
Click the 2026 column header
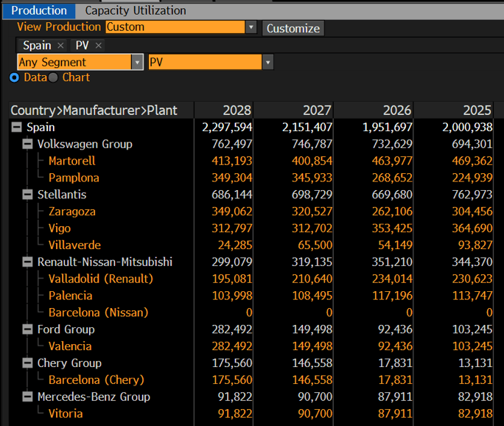pos(374,111)
